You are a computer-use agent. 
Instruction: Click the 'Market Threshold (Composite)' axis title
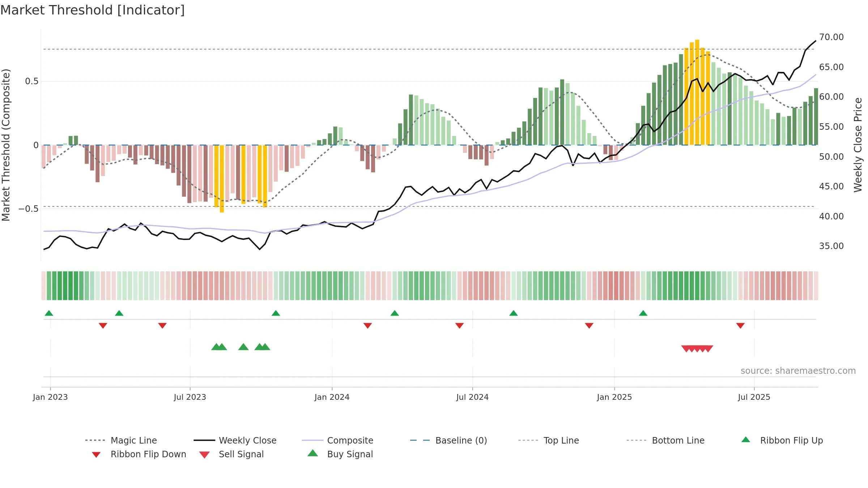tap(6, 145)
